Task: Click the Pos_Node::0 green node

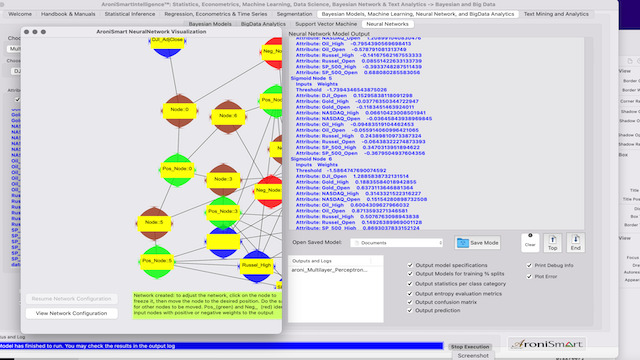Action: point(177,170)
